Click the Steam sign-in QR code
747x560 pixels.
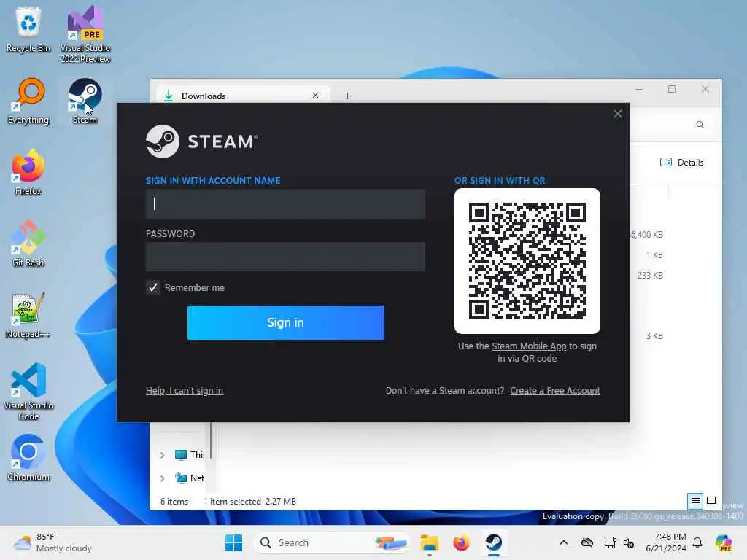(527, 261)
